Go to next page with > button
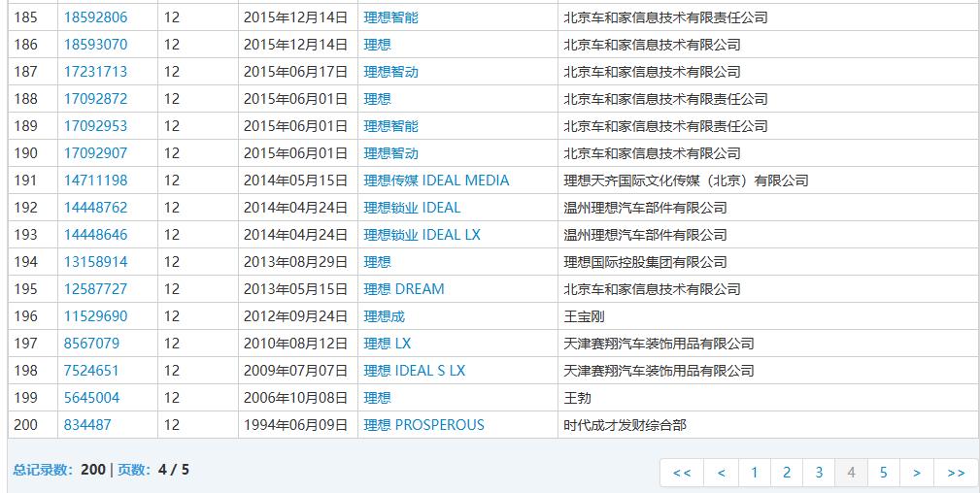Viewport: 980px width, 493px height. (x=917, y=473)
